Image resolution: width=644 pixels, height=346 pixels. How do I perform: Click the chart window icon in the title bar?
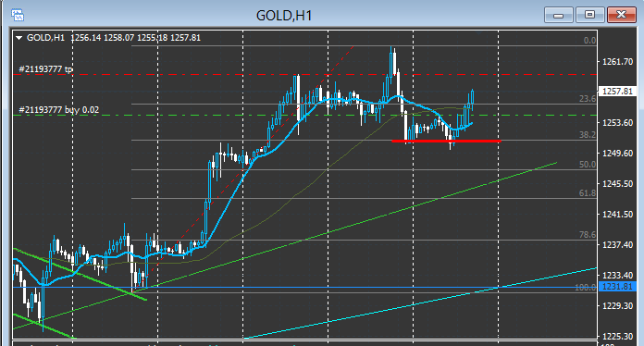click(x=18, y=16)
